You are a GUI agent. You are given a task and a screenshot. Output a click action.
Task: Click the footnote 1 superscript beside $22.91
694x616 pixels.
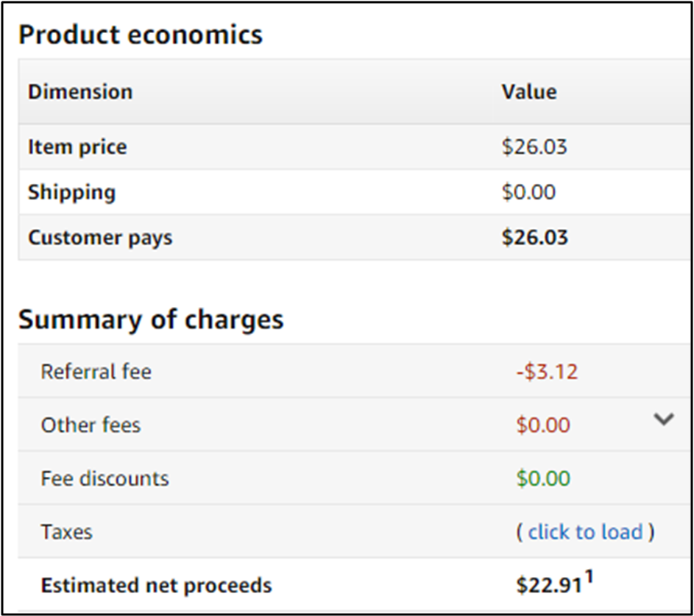coord(588,578)
